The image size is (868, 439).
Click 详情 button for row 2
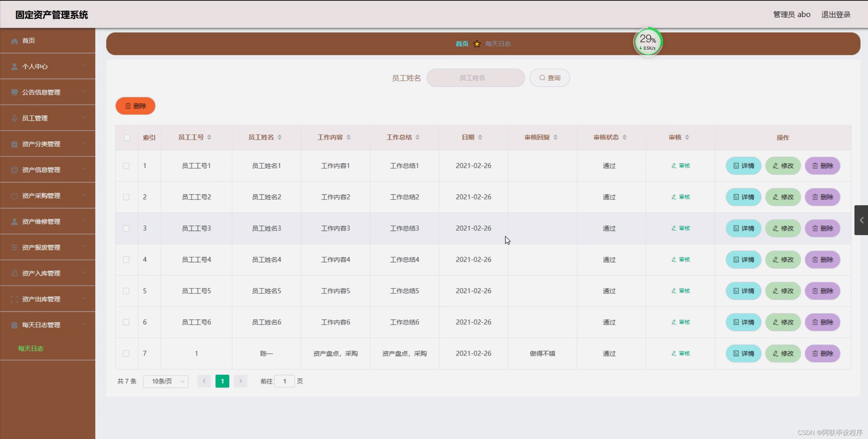[x=743, y=197]
